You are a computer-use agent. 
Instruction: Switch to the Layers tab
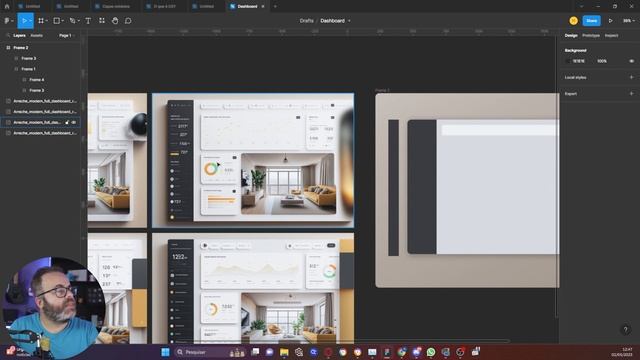19,36
